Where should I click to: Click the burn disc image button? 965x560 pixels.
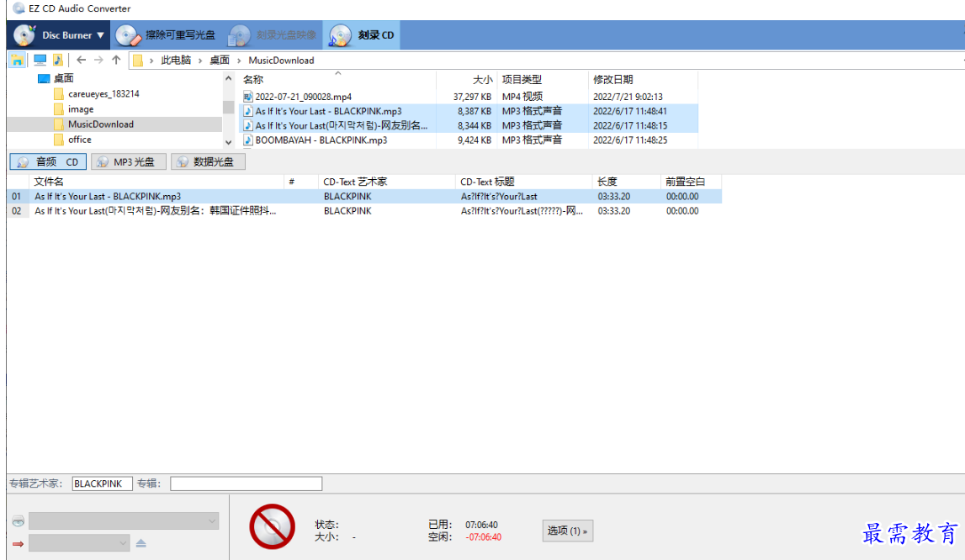[272, 35]
